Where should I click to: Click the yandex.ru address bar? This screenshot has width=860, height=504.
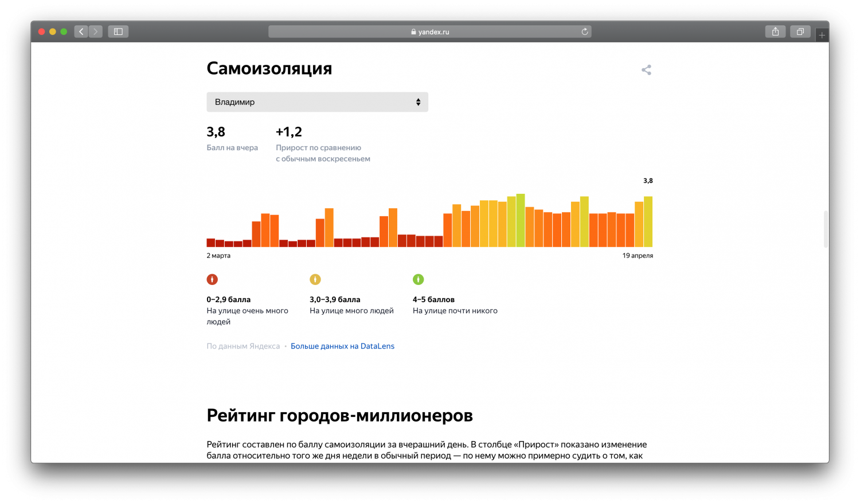[x=430, y=32]
